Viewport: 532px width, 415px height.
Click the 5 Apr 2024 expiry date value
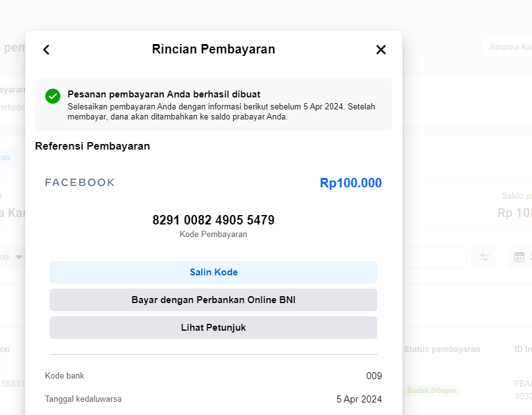pos(358,399)
